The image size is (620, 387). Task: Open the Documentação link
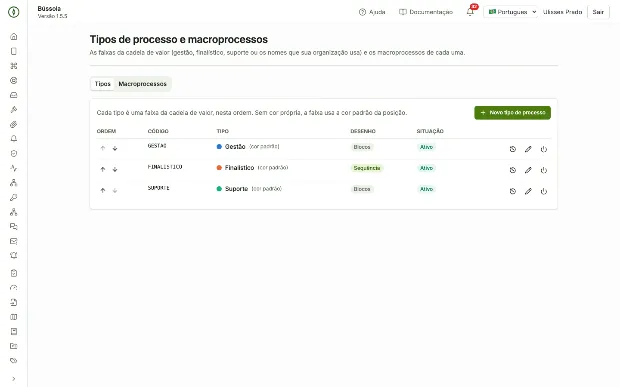tap(426, 12)
